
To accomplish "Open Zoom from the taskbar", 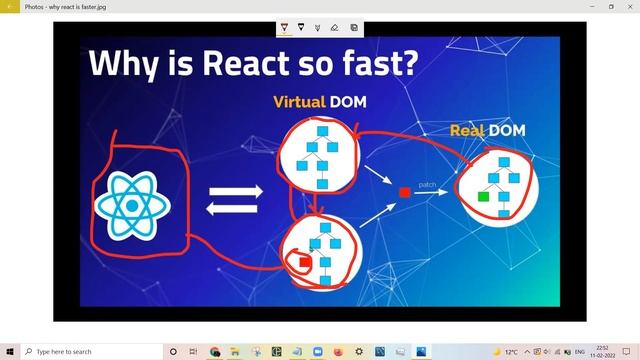I will click(318, 351).
